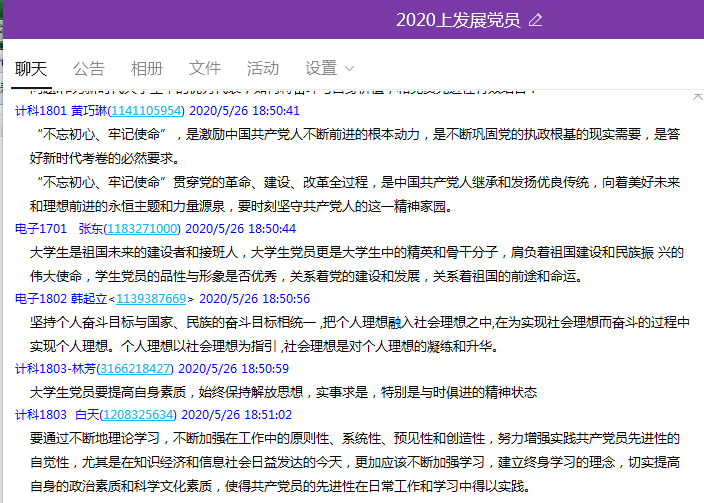The width and height of the screenshot is (704, 503).
Task: Click the scroll-to-top arrow in chat area
Action: 696,97
